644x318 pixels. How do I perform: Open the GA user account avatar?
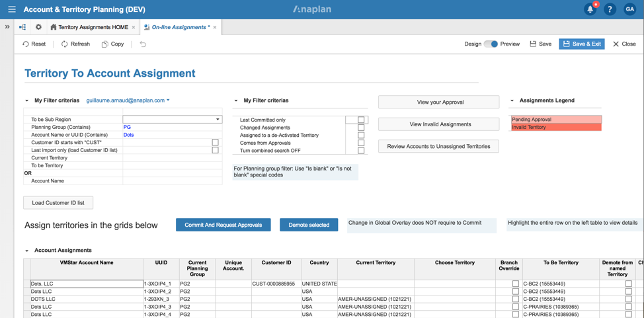[629, 9]
